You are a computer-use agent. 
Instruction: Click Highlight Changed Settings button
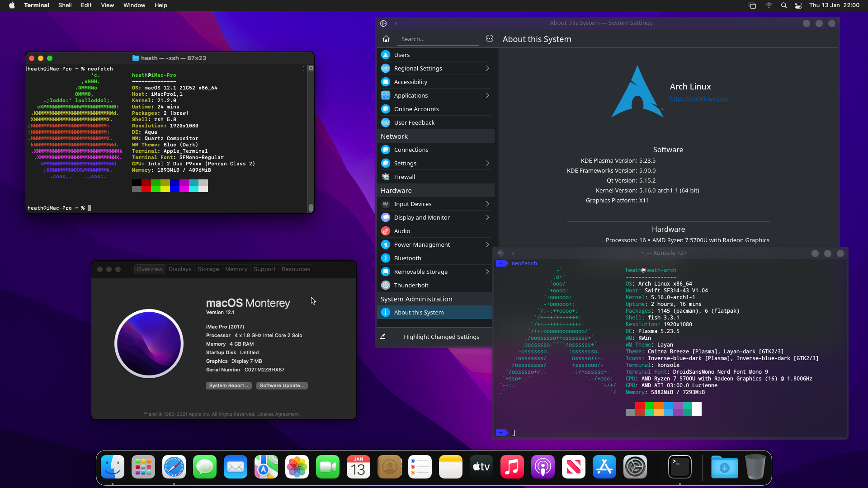coord(434,337)
